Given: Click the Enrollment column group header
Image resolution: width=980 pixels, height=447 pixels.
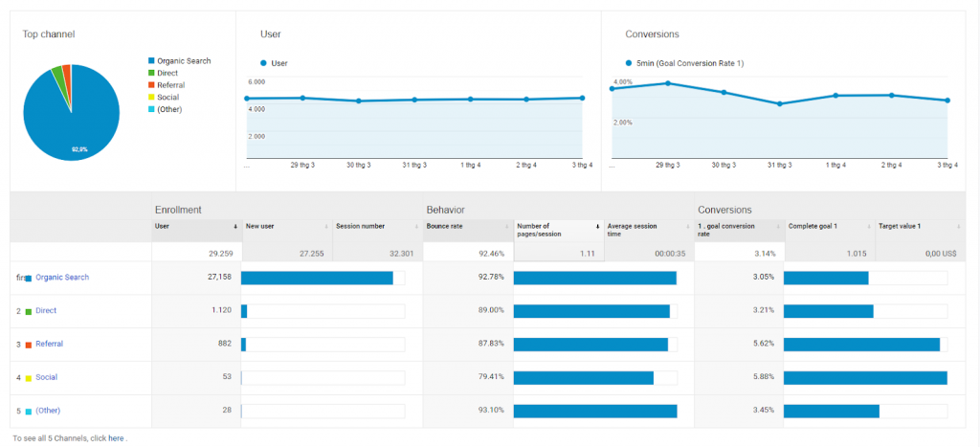Looking at the screenshot, I should tap(178, 210).
